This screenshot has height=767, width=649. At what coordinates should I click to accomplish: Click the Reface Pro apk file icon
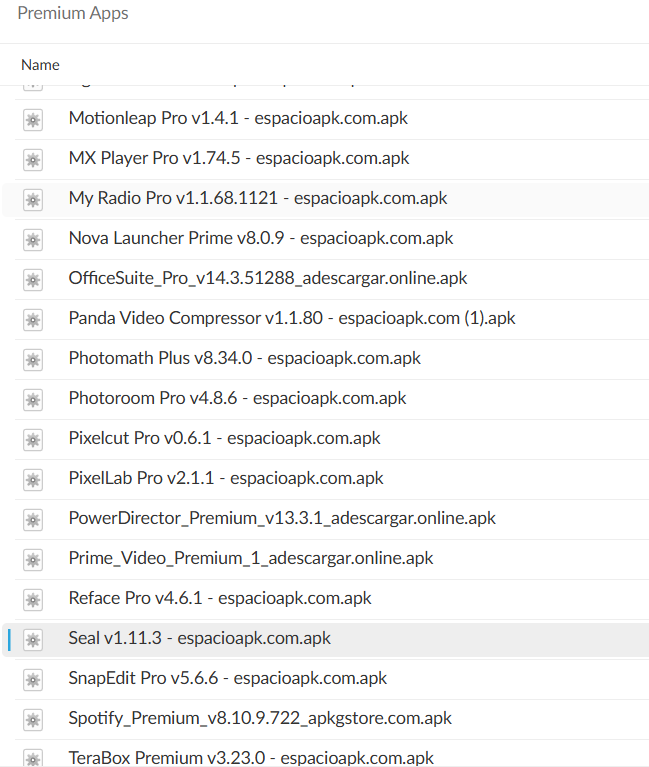click(x=33, y=601)
